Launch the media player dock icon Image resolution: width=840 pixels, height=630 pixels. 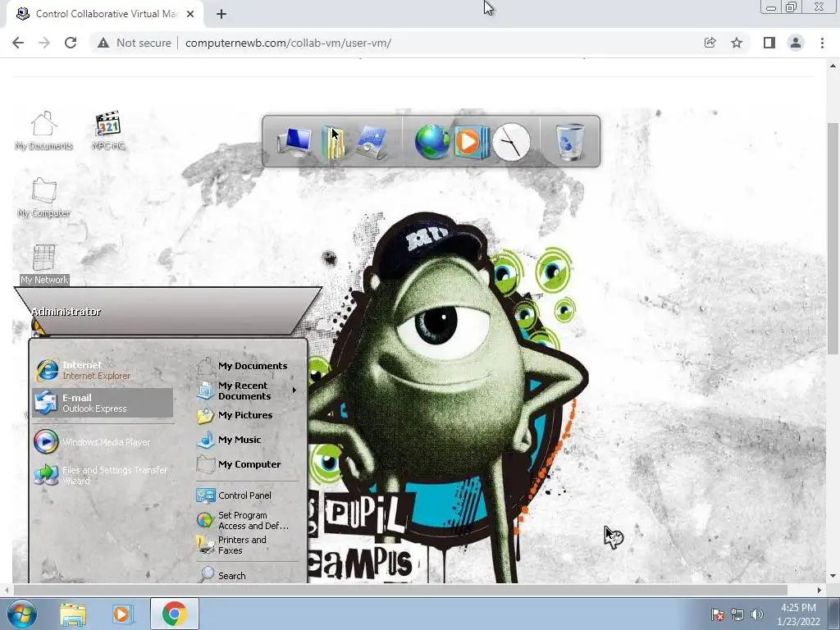(471, 142)
